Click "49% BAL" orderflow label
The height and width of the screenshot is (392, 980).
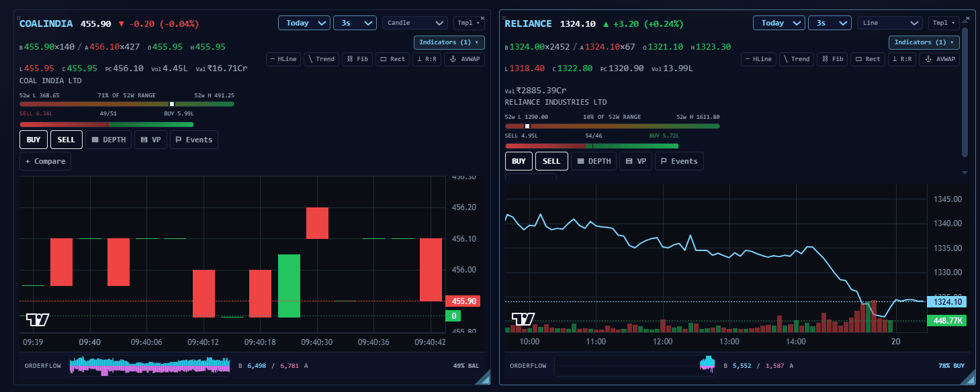pos(466,366)
